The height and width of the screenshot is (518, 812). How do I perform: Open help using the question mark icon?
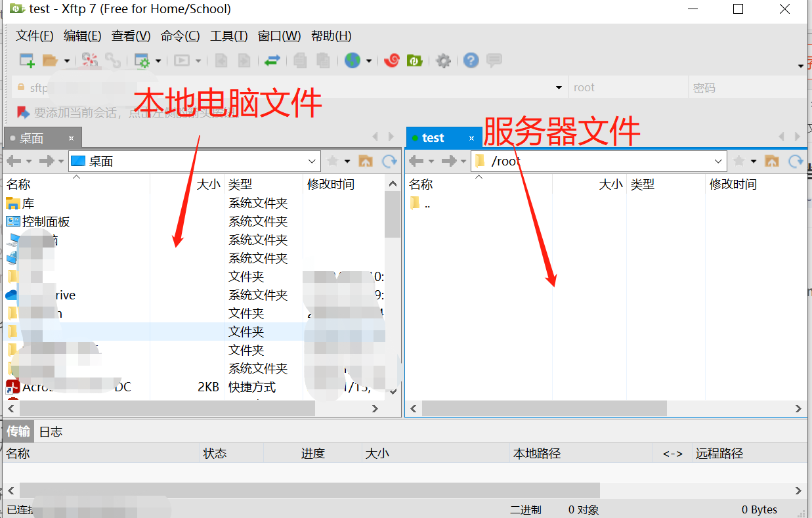coord(471,60)
